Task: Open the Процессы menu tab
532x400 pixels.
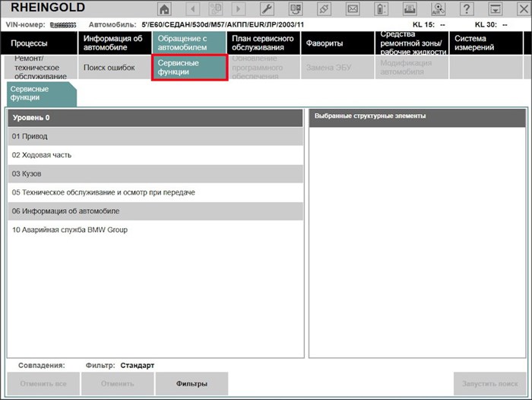Action: pos(40,43)
